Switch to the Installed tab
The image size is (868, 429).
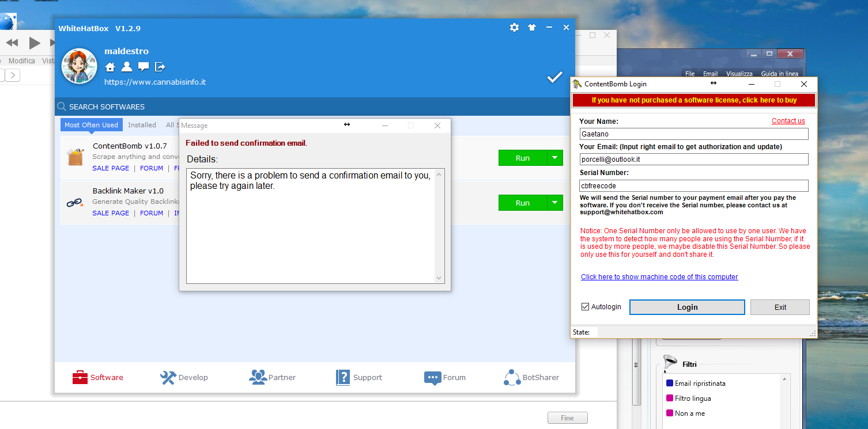click(142, 125)
